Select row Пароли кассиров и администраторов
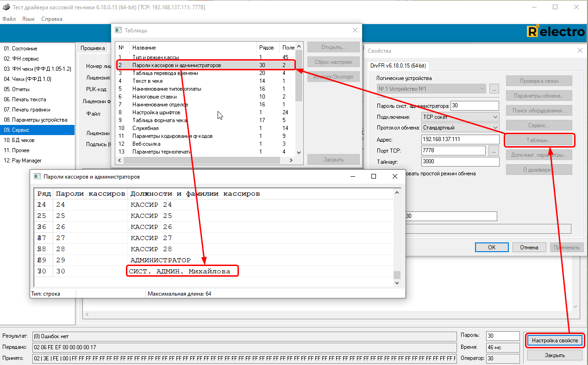 [x=176, y=65]
